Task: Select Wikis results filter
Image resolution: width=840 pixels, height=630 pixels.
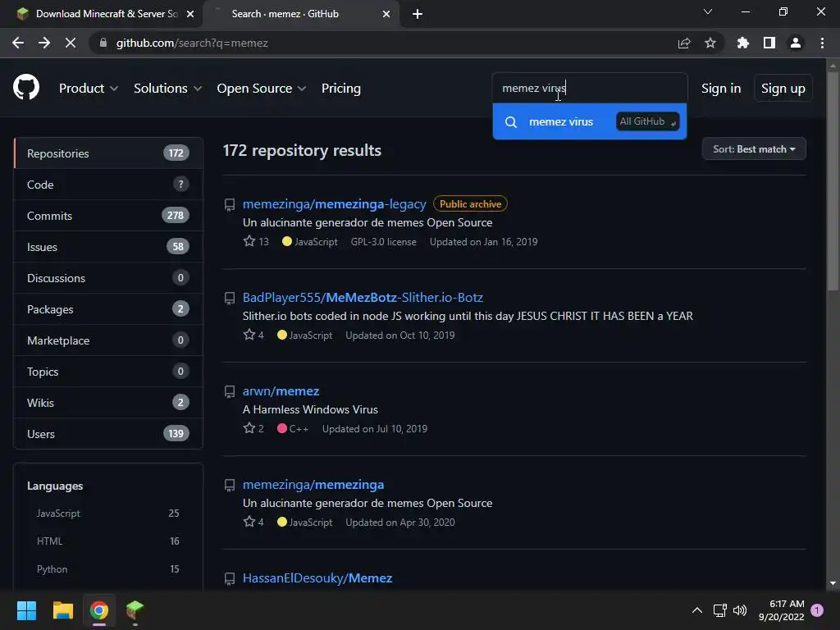Action: [108, 402]
